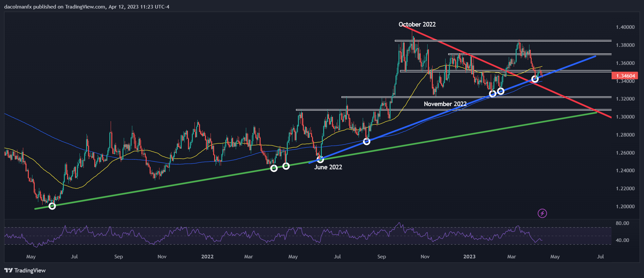The image size is (644, 278).
Task: Click the 'November 2022' chart annotation
Action: tap(445, 104)
